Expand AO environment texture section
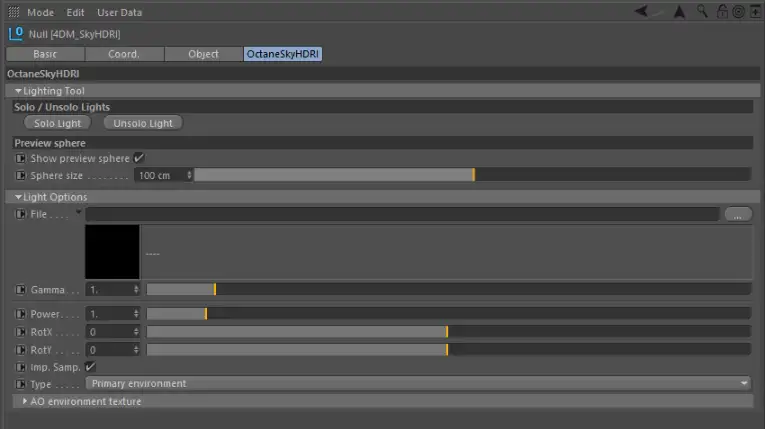 [x=24, y=401]
